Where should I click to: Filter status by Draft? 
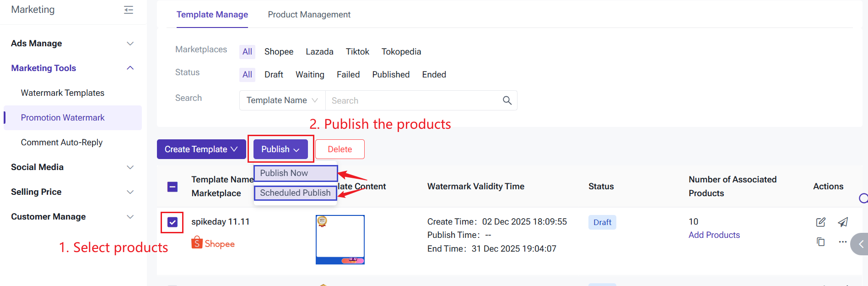pyautogui.click(x=274, y=75)
